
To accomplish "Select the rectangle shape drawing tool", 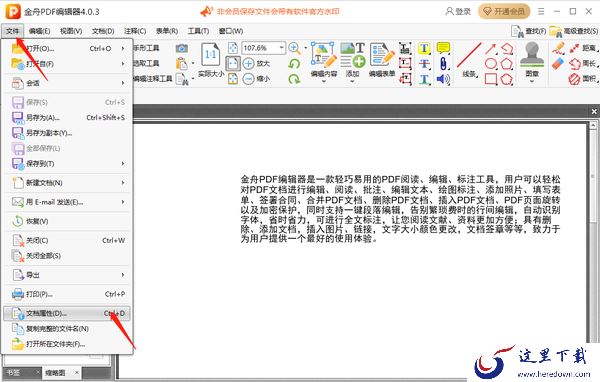I will [x=491, y=79].
